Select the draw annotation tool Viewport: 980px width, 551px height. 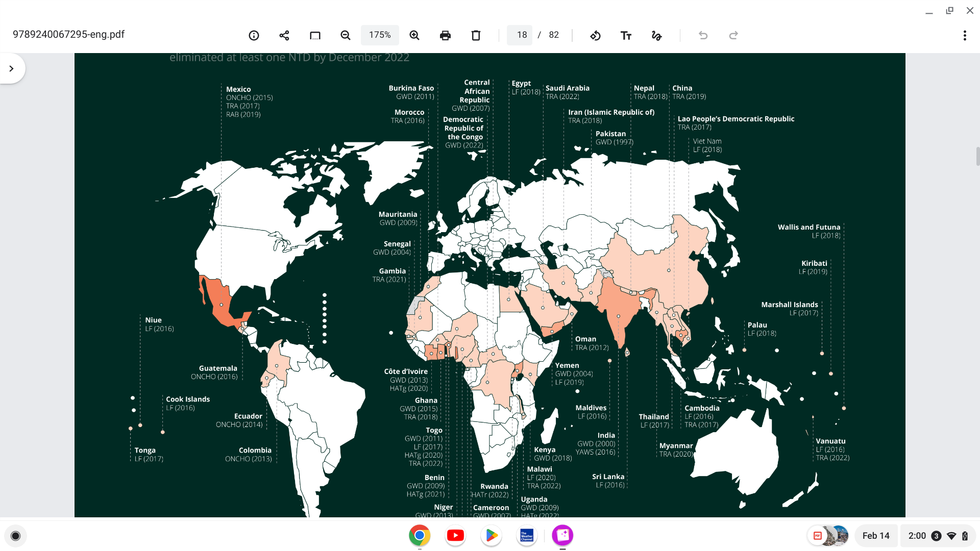point(656,35)
